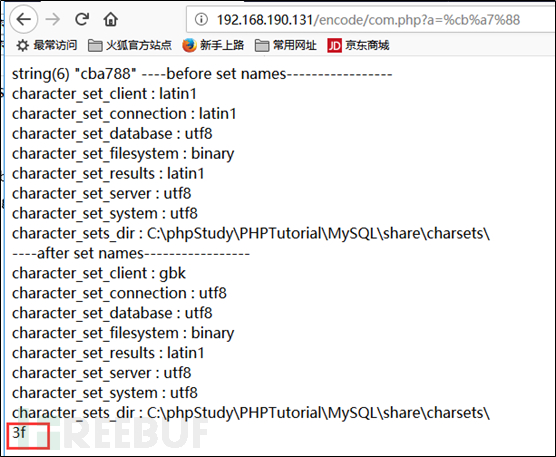The width and height of the screenshot is (556, 457).
Task: Click 'character_set_client : latin1' text line
Action: (x=104, y=94)
